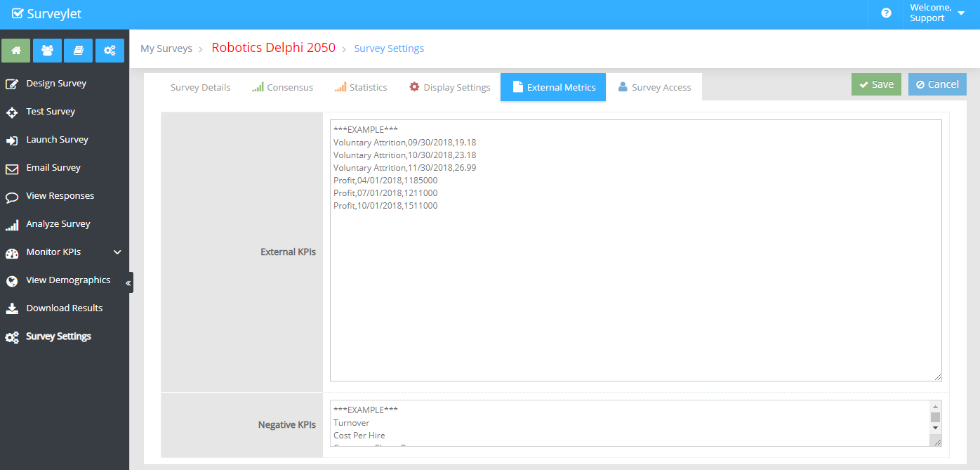The image size is (980, 470).
Task: Click the green home icon button
Action: pyautogui.click(x=16, y=51)
